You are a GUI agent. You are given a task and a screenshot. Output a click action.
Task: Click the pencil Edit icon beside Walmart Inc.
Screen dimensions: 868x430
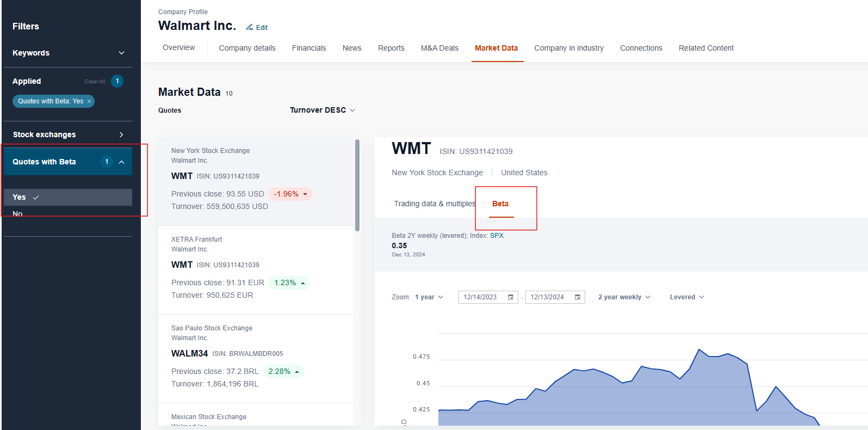point(250,27)
